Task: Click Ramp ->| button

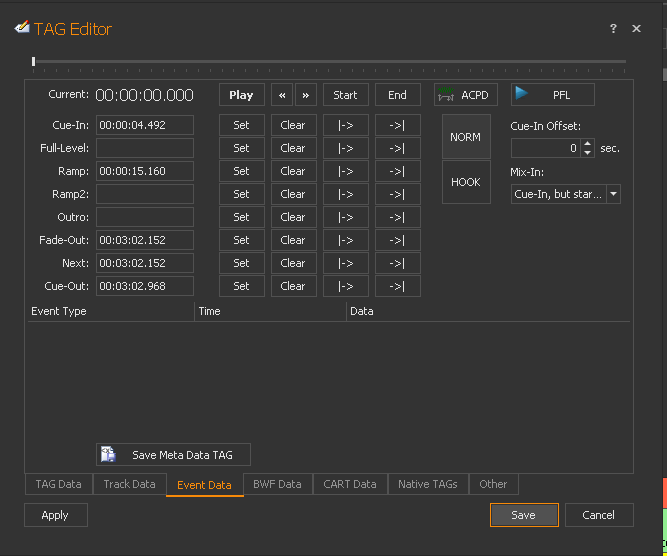Action: [x=398, y=171]
